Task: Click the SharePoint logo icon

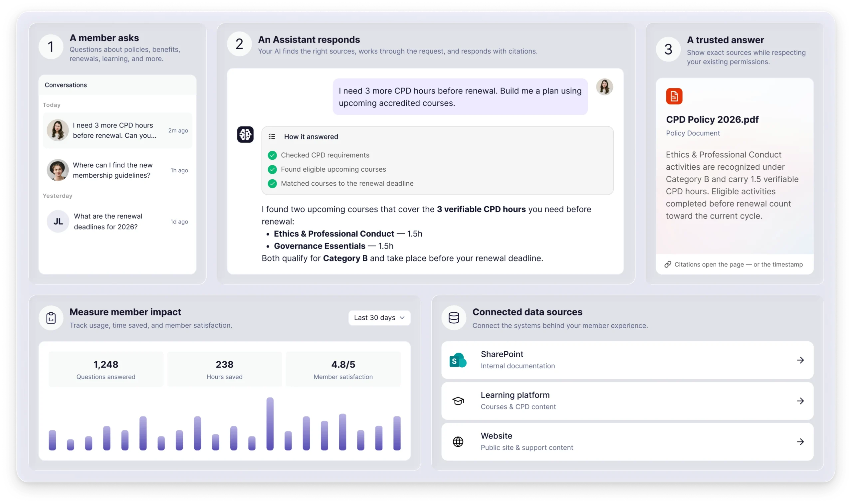Action: pos(458,360)
